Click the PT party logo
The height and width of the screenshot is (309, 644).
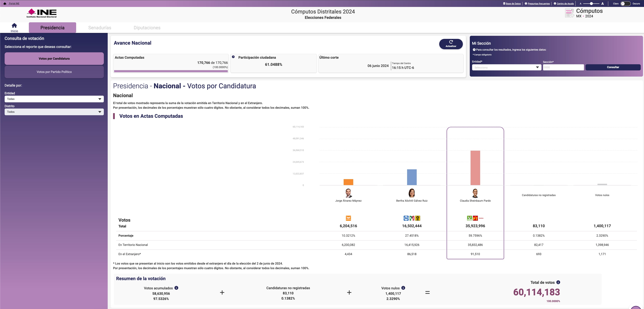[475, 218]
